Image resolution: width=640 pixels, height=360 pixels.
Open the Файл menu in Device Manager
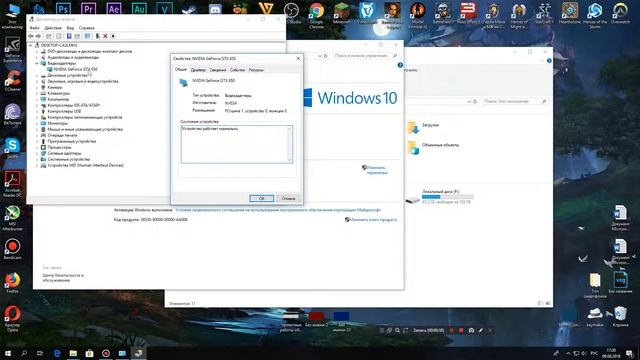35,28
